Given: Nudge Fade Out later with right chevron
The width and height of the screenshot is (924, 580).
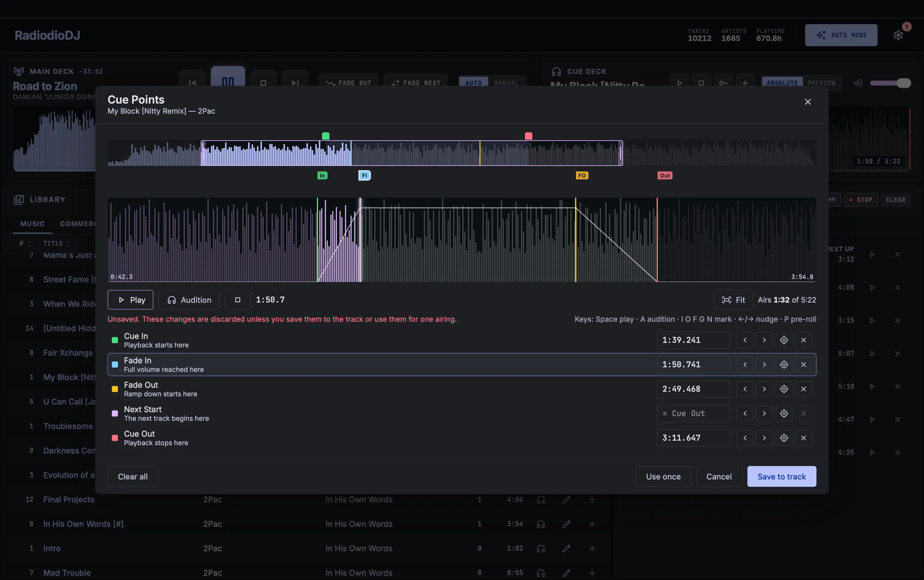Looking at the screenshot, I should (764, 389).
